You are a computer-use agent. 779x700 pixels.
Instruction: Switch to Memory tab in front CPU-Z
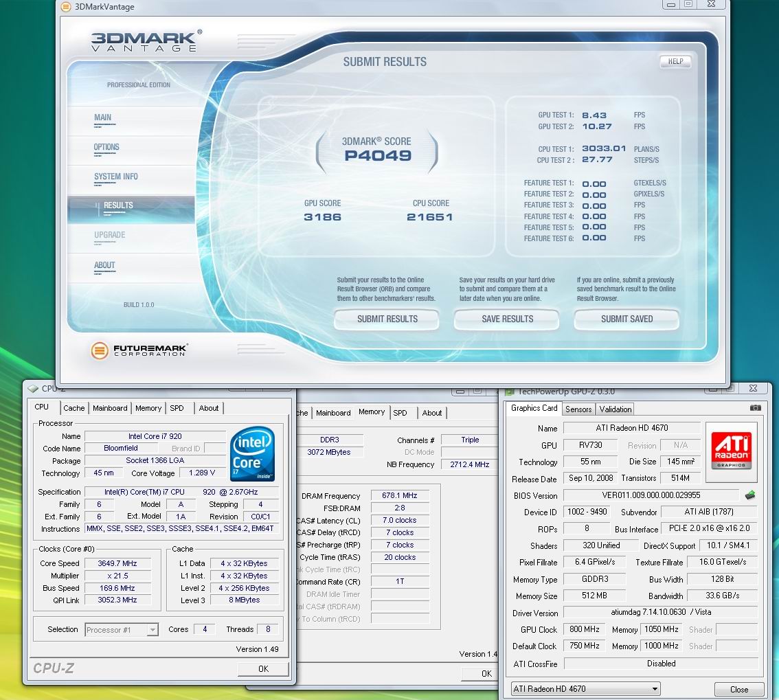click(148, 408)
